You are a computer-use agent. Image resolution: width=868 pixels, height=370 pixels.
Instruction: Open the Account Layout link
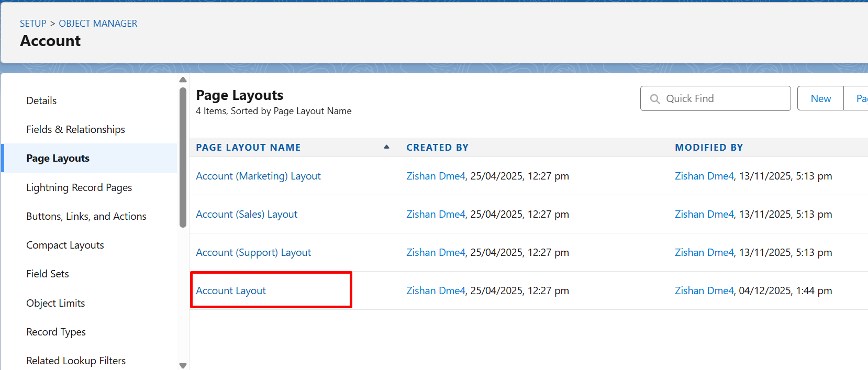(x=231, y=290)
